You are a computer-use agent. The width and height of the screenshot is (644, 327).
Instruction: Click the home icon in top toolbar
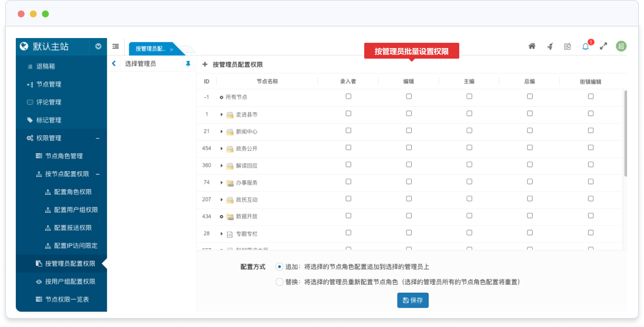coord(532,46)
